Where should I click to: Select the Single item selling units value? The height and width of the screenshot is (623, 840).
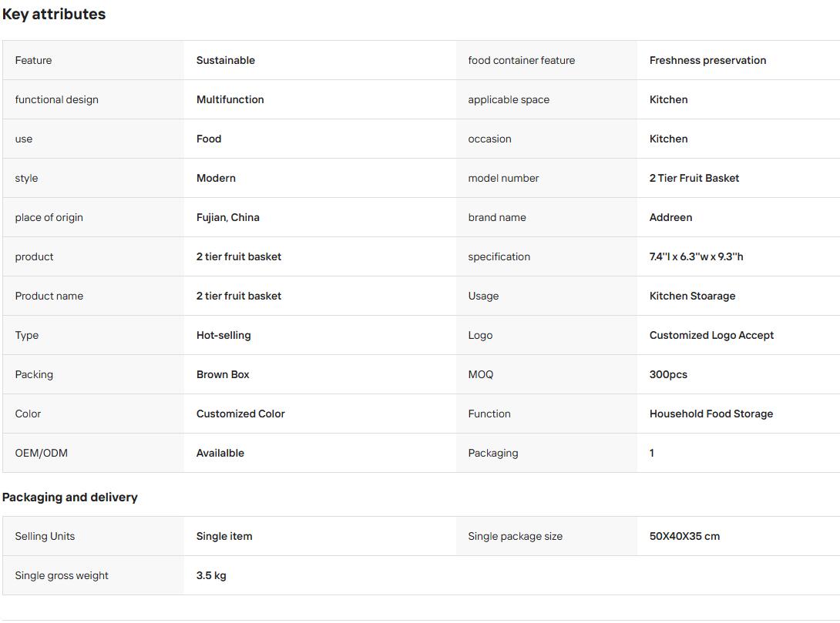pyautogui.click(x=224, y=536)
